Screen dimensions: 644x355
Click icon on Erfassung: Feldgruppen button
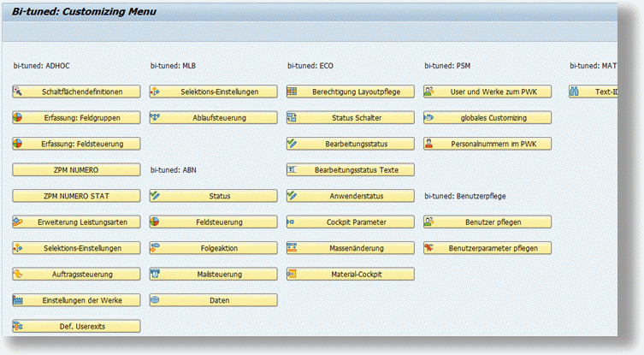point(18,117)
